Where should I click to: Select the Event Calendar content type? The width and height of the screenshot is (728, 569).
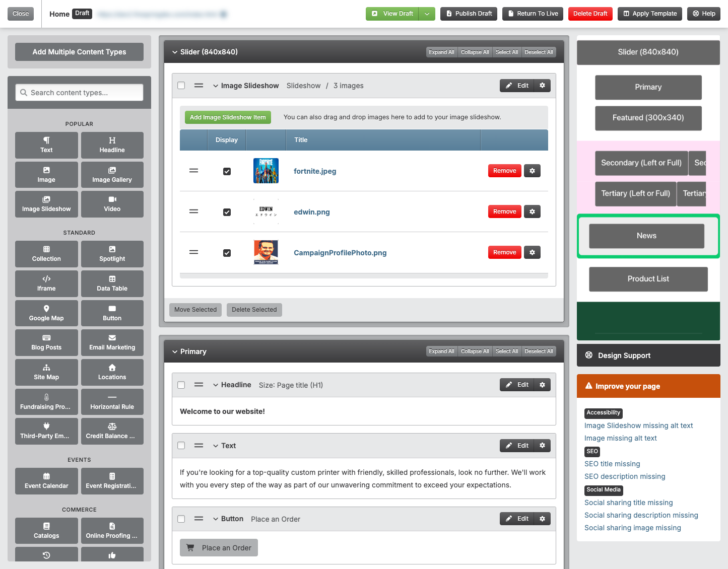[x=46, y=481]
